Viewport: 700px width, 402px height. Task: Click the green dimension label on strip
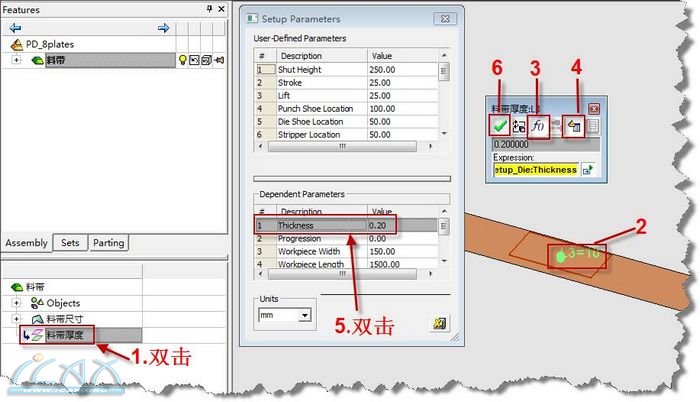(578, 254)
